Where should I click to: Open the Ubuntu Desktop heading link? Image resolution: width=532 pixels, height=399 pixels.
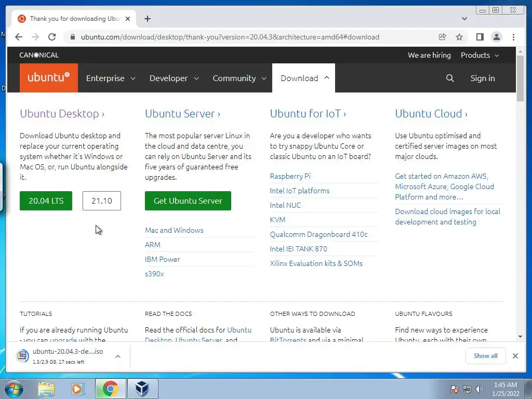tap(62, 114)
